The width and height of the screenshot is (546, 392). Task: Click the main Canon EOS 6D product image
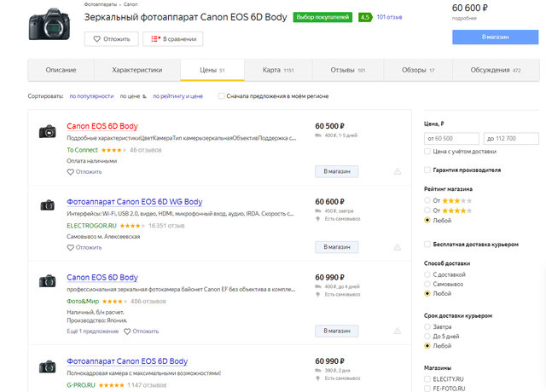(50, 23)
